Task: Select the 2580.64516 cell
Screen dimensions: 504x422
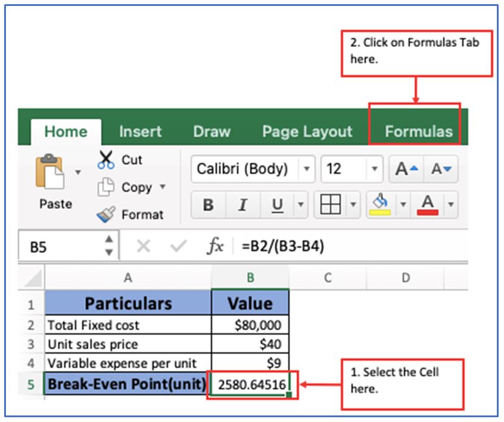Action: tap(251, 384)
